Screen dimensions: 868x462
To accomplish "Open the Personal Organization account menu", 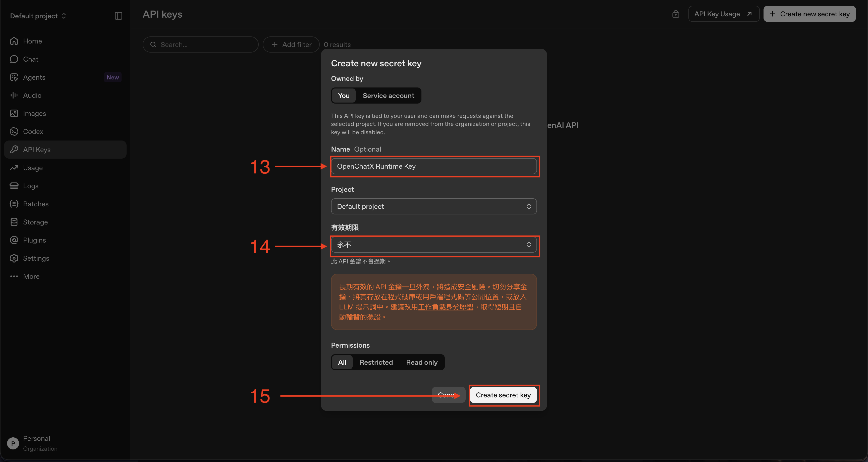I will (33, 443).
